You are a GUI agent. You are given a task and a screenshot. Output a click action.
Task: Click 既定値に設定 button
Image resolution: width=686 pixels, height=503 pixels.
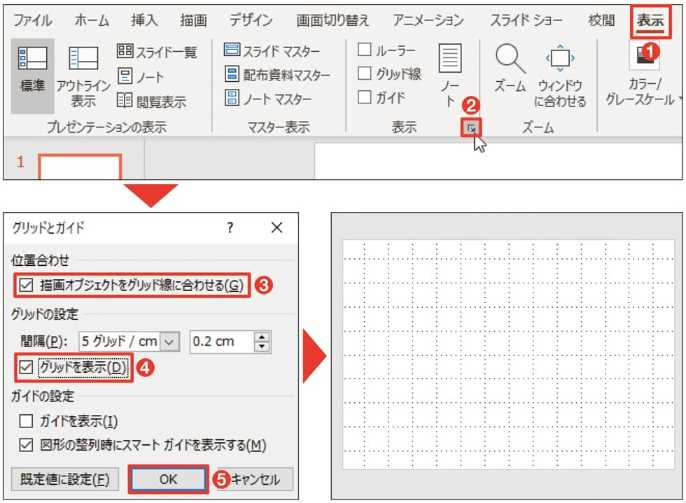(x=64, y=479)
